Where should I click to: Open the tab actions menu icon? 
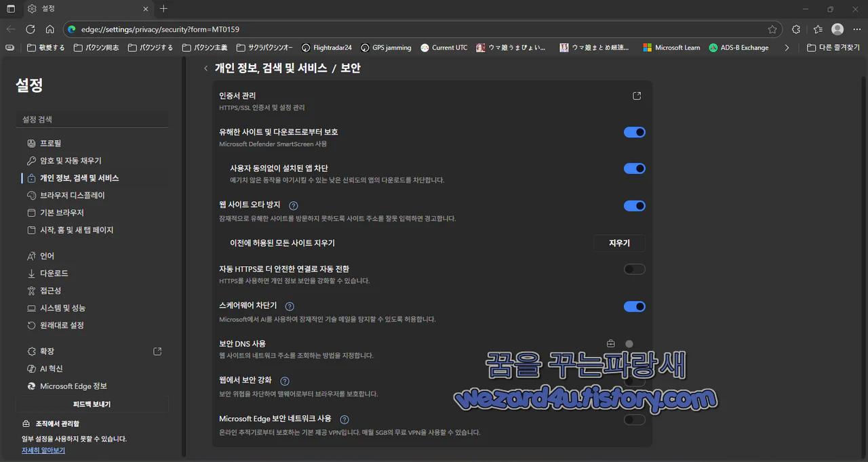[11, 9]
